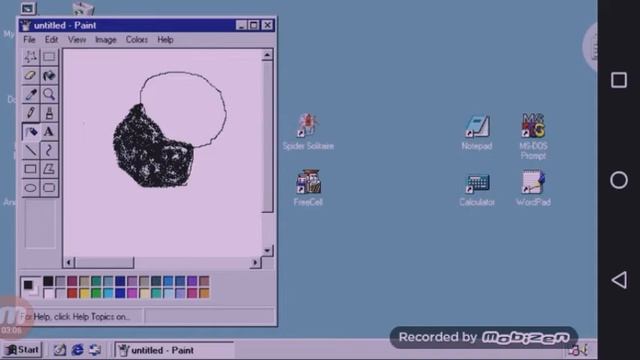Select the FreeCell desktop icon
Image resolution: width=640 pixels, height=360 pixels.
coord(308,188)
